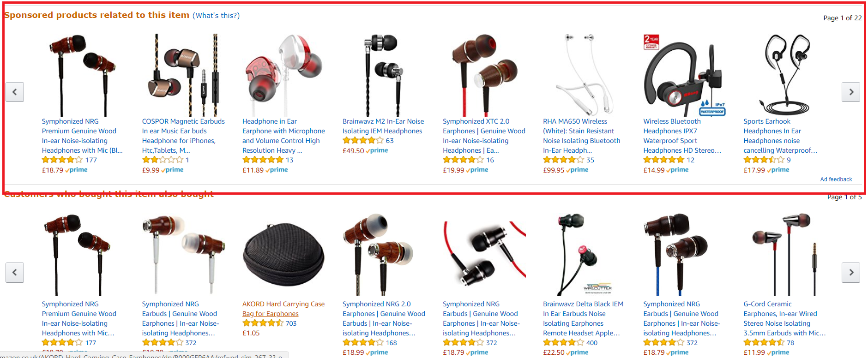Viewport: 868px width, 358px height.
Task: Open the Symphonized XTC 2.0 Earphones title
Action: (484, 136)
